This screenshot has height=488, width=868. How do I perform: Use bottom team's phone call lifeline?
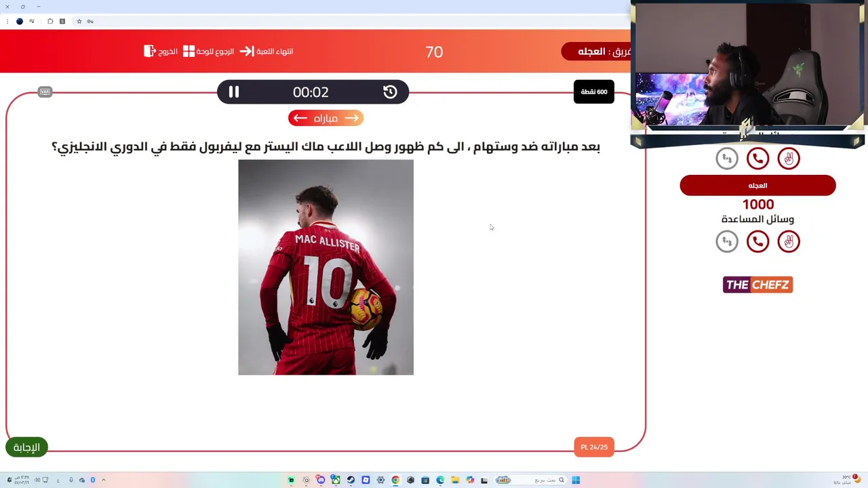[x=757, y=241]
